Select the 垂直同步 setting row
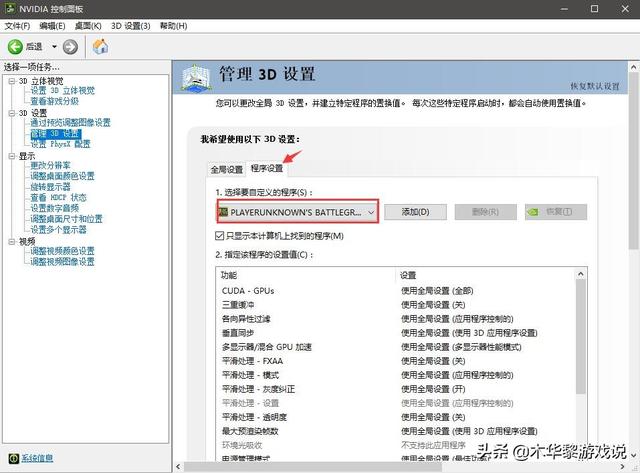Screen dimensions: 640x473 pyautogui.click(x=397, y=333)
